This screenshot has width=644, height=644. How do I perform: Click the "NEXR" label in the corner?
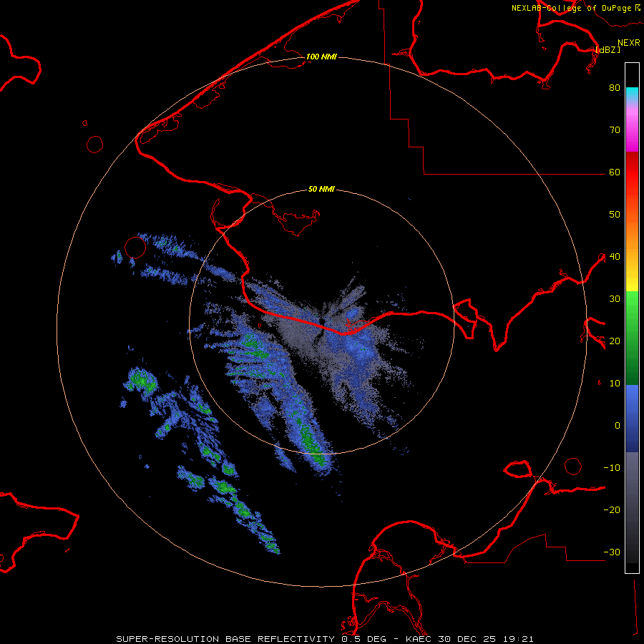[629, 43]
